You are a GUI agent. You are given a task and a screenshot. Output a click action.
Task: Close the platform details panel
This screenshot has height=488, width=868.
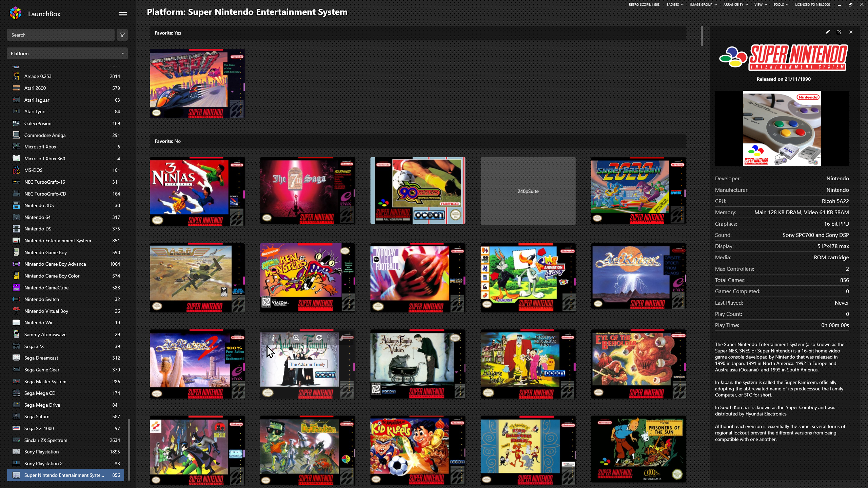(851, 32)
